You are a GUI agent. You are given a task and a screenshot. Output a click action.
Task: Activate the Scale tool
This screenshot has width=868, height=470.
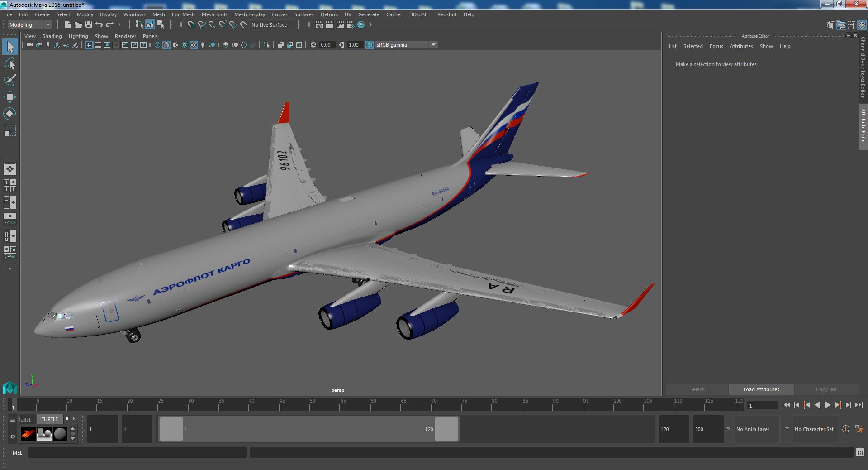tap(10, 130)
